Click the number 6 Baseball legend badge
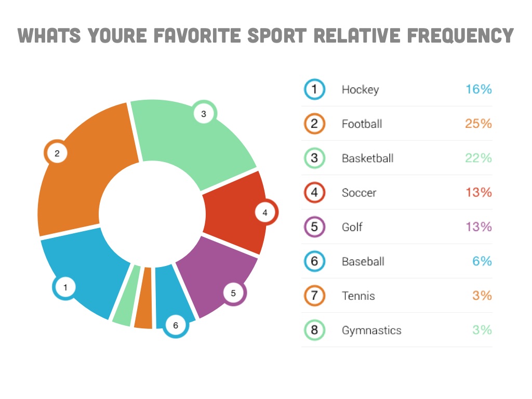 (x=314, y=261)
